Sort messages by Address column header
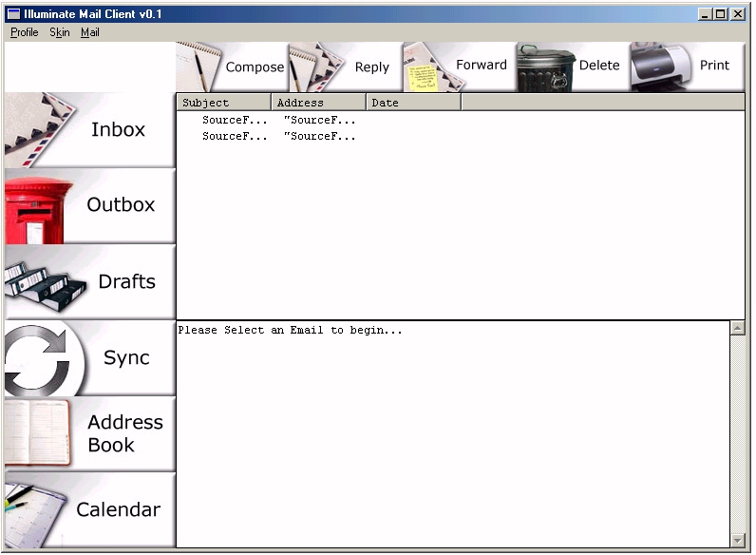The image size is (756, 555). [319, 103]
